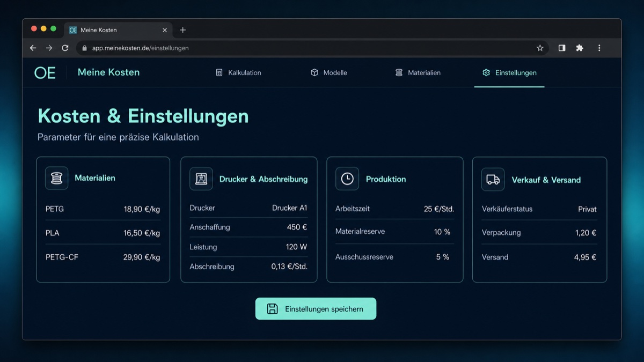This screenshot has width=644, height=362.
Task: Click the Meine Kosten brand title
Action: coord(108,72)
